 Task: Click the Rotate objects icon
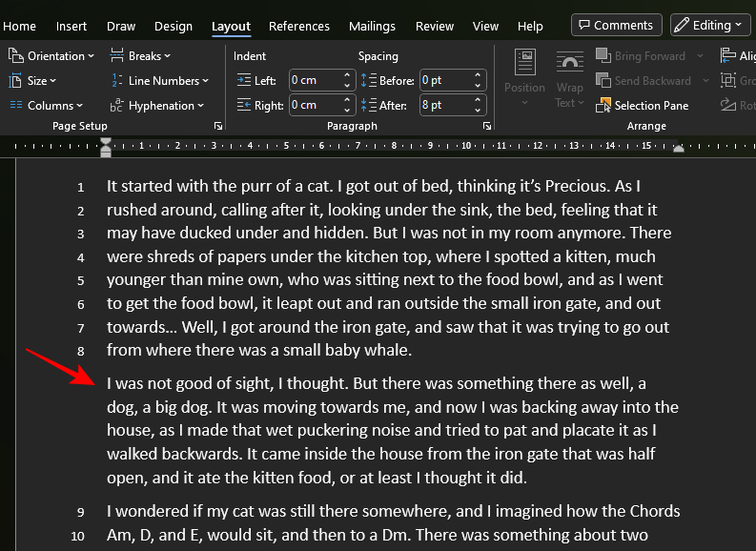pos(728,105)
